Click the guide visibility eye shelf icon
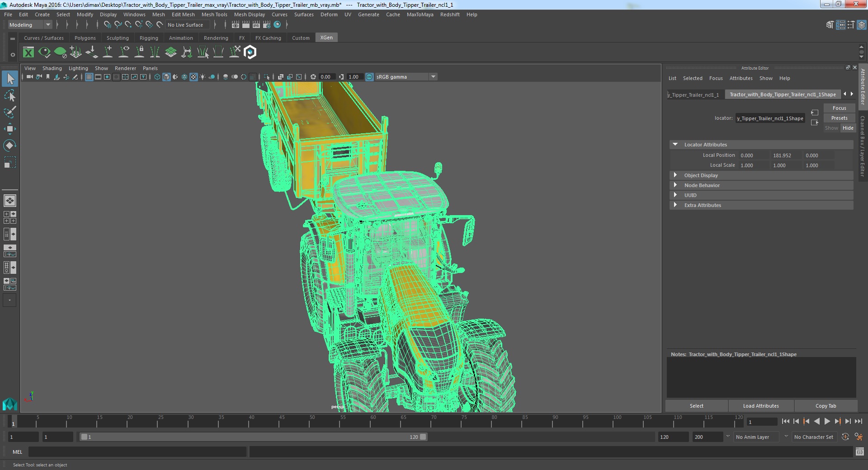The image size is (868, 470). click(124, 52)
